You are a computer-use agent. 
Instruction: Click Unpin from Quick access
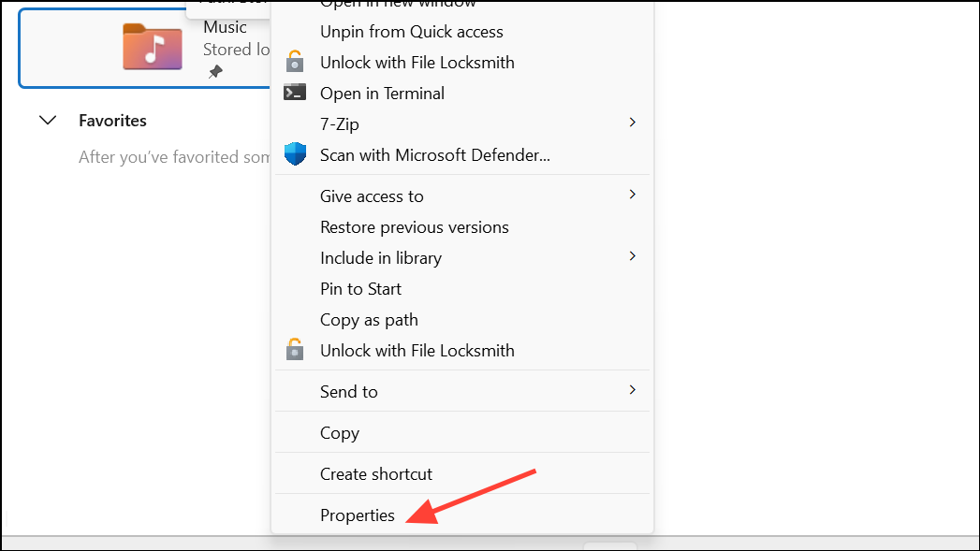point(411,31)
